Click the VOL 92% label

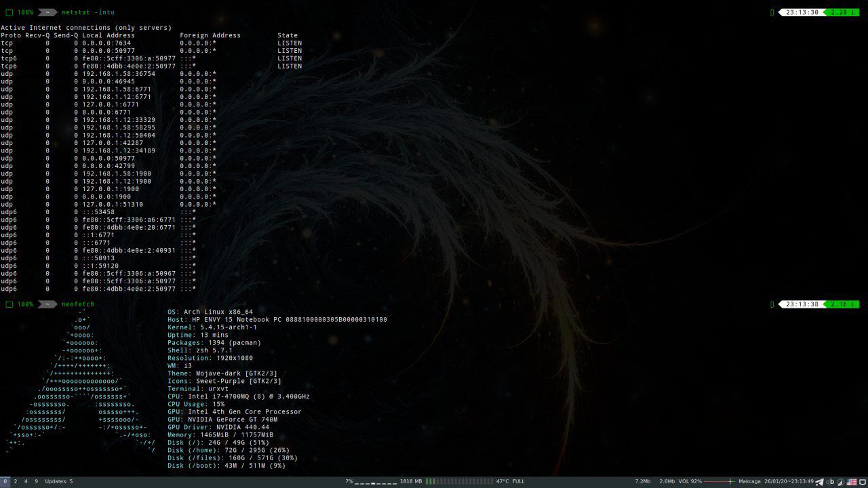tap(690, 481)
